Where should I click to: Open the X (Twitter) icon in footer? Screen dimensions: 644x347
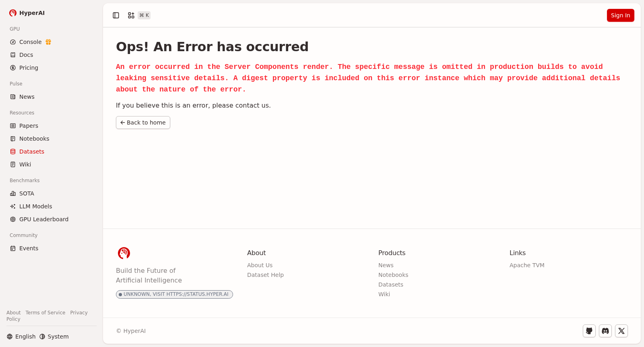(621, 331)
